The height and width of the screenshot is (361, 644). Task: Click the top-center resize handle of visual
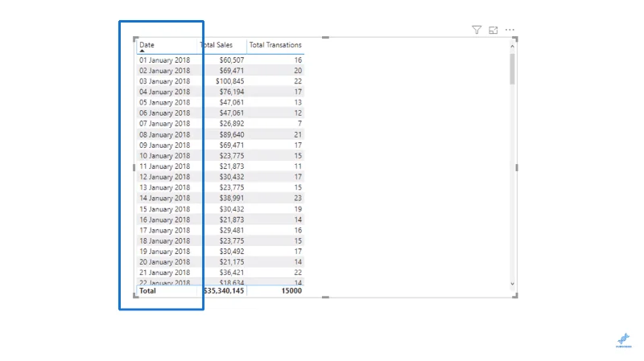pos(325,37)
